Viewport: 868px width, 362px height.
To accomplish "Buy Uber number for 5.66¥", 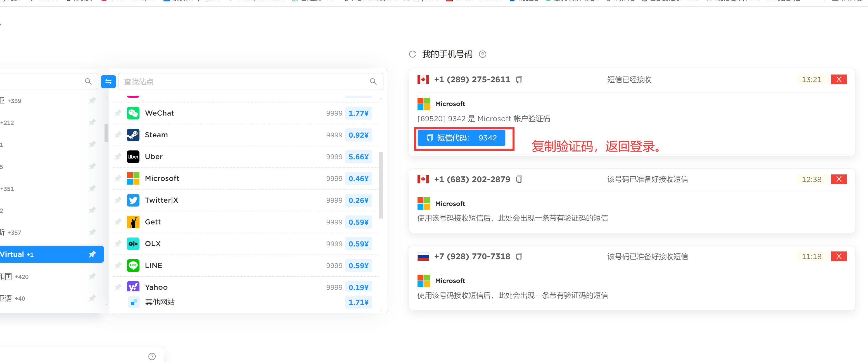I will [x=359, y=157].
